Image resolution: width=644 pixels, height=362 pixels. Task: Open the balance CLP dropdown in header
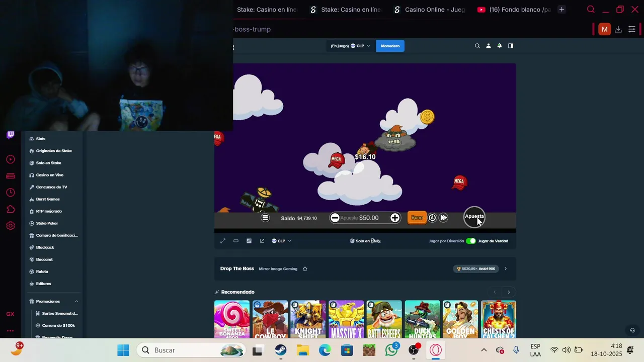click(350, 46)
